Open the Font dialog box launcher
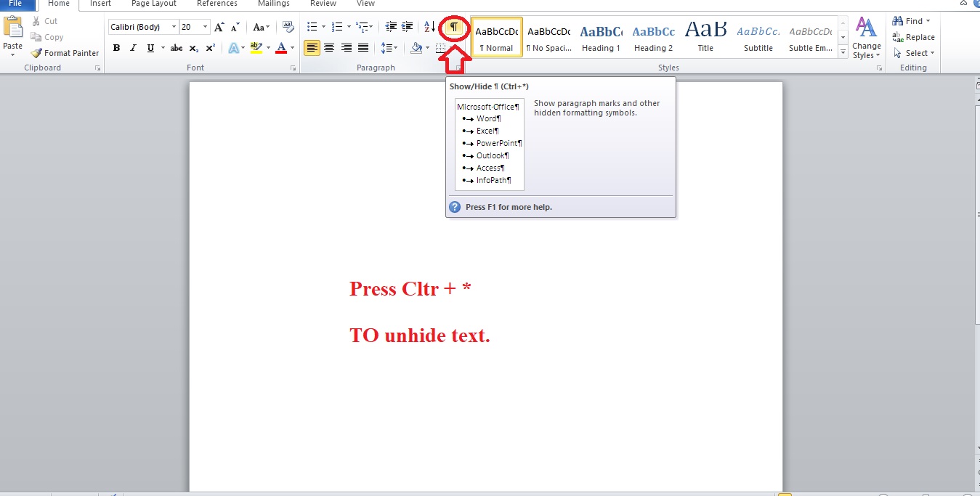This screenshot has height=496, width=980. coord(293,67)
